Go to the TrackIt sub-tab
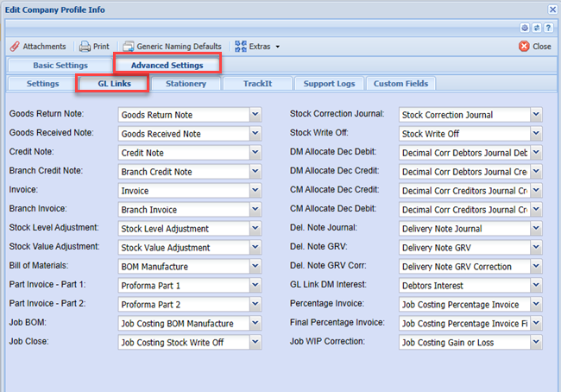 pyautogui.click(x=256, y=84)
